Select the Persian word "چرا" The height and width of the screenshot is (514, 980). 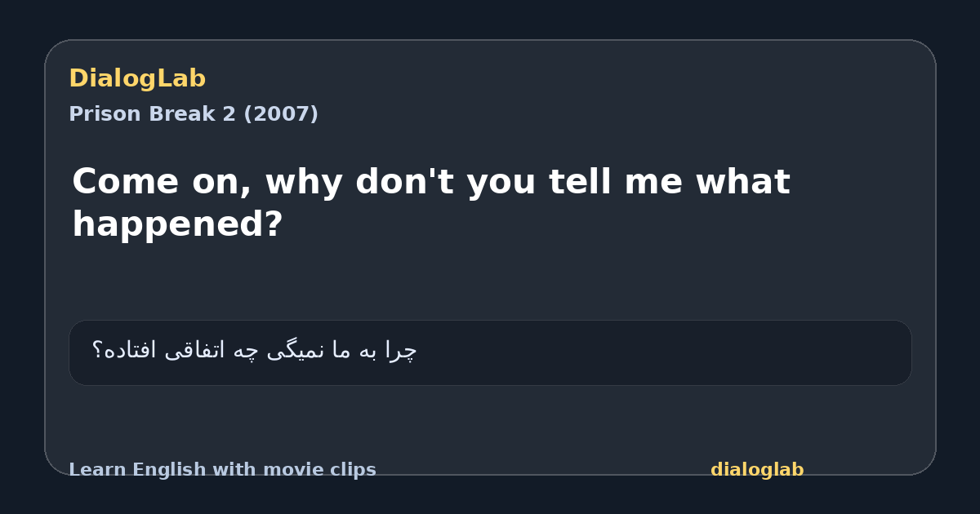(402, 351)
